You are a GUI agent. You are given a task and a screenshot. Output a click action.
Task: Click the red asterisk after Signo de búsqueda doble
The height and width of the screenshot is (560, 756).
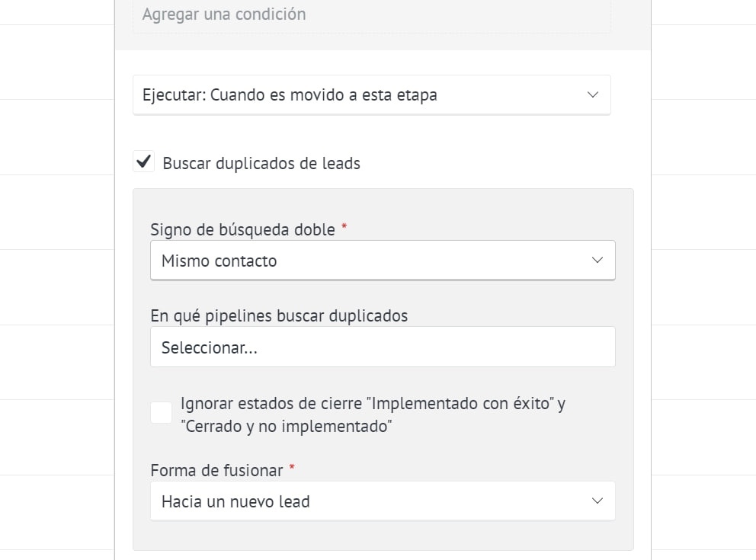click(344, 229)
